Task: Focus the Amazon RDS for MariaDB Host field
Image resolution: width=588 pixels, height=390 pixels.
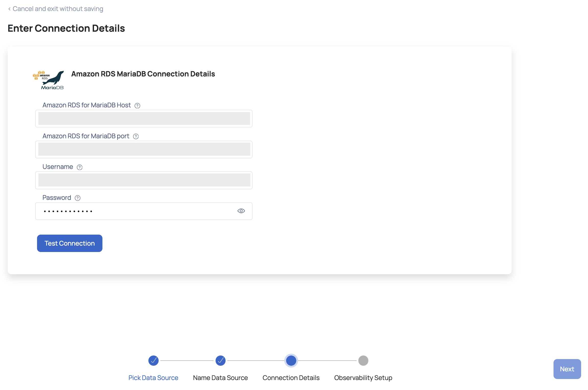Action: point(144,119)
